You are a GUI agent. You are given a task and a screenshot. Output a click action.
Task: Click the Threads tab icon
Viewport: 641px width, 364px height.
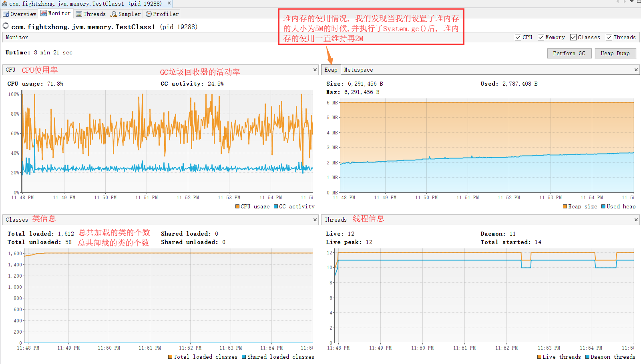pos(79,14)
